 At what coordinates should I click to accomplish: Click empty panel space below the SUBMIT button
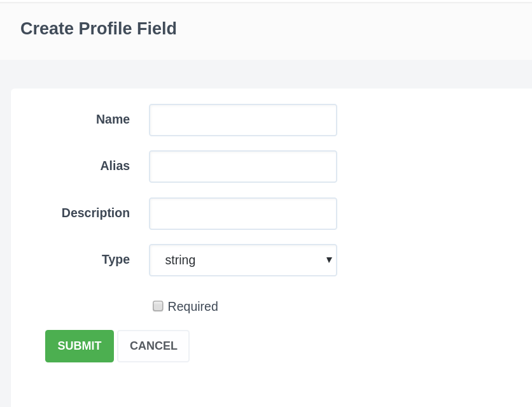pyautogui.click(x=80, y=385)
